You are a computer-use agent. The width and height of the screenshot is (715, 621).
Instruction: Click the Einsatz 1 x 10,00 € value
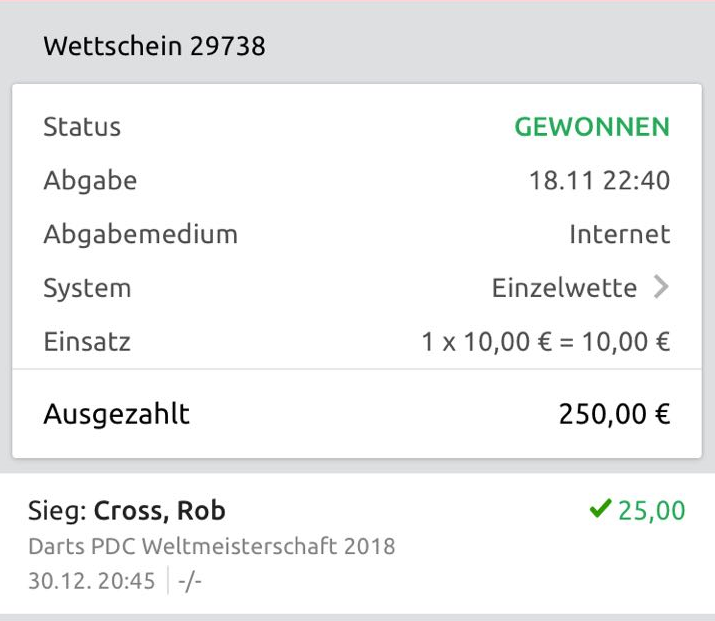pos(545,342)
